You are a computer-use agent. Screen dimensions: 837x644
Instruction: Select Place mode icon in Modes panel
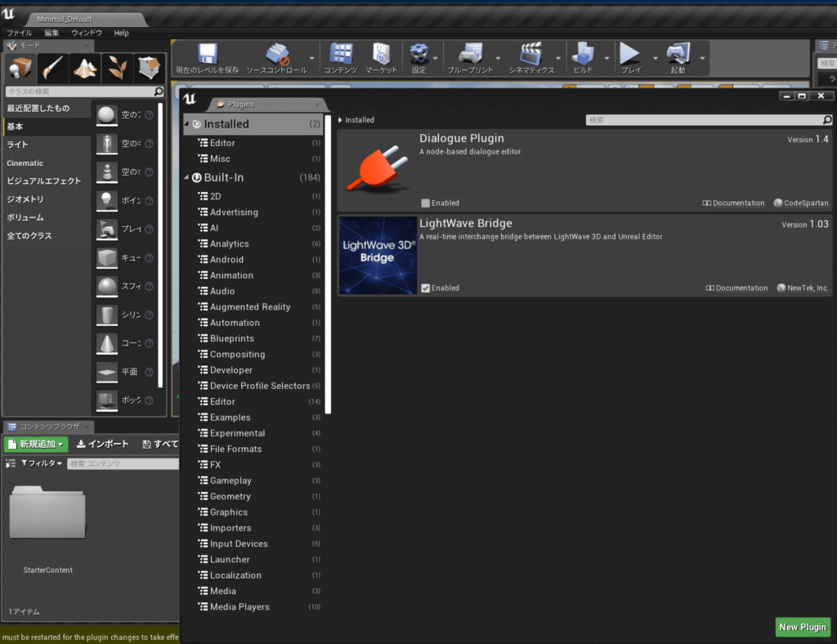pos(20,68)
